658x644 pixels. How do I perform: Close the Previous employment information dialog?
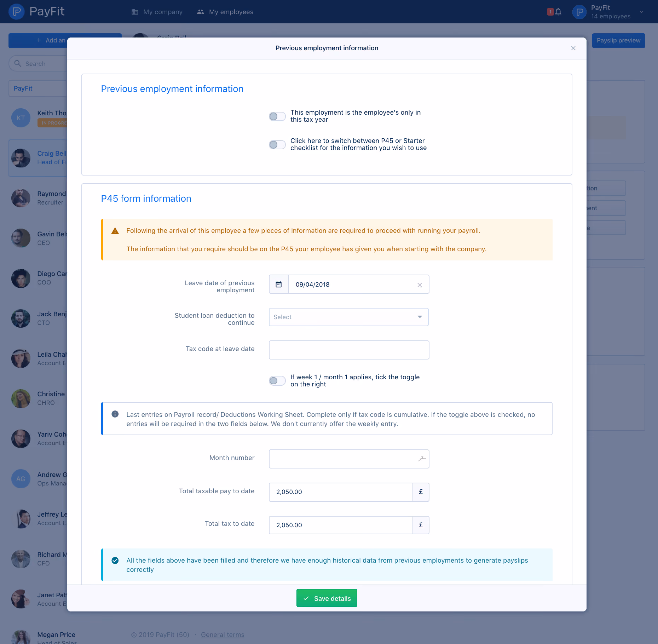pyautogui.click(x=573, y=48)
